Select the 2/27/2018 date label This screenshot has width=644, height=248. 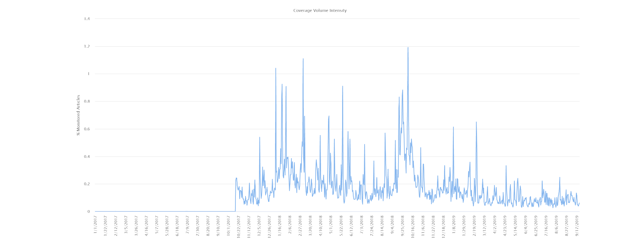click(x=300, y=226)
